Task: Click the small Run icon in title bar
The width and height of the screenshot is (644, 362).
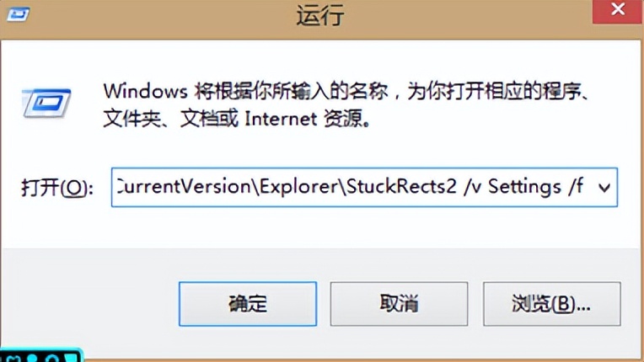Action: coord(18,14)
